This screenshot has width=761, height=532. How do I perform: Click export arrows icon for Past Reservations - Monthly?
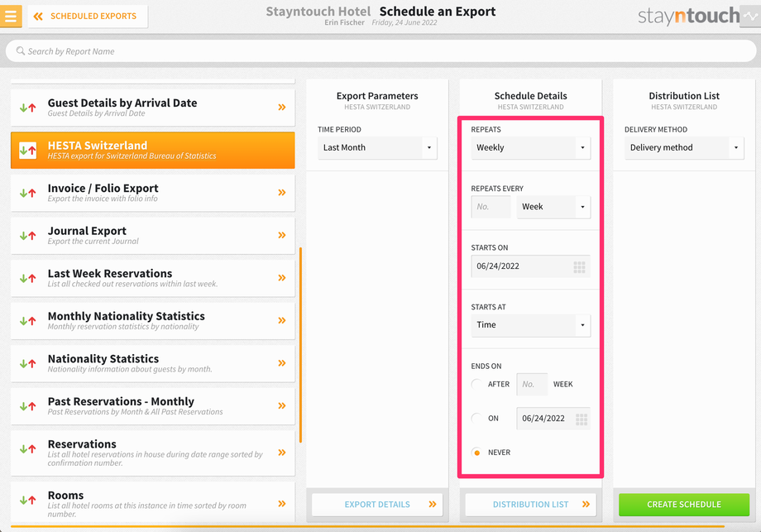[x=28, y=406]
